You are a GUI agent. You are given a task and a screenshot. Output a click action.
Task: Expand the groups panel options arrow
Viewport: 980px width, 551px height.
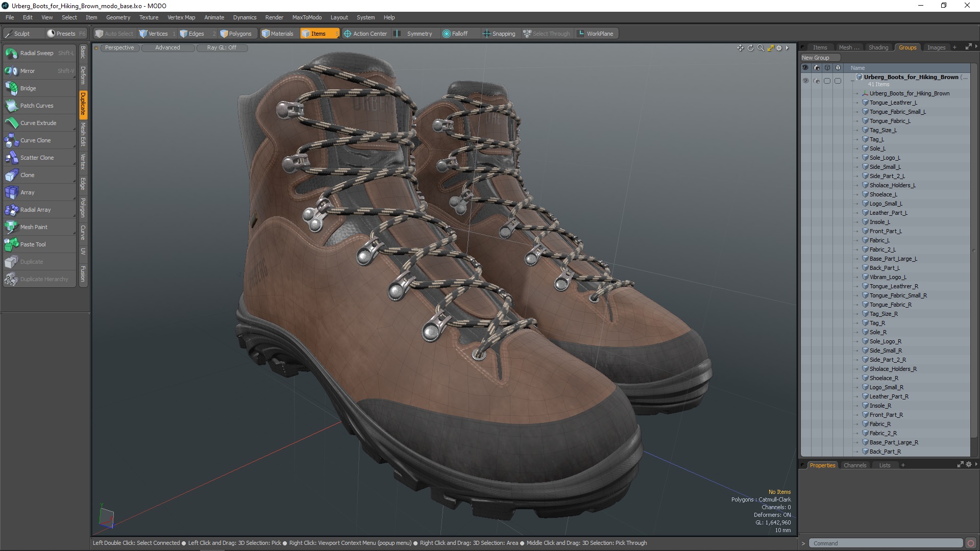pos(976,47)
